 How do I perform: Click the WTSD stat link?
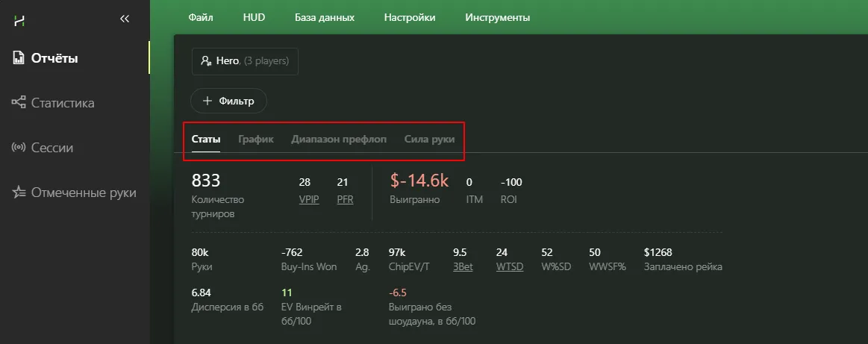tap(509, 266)
